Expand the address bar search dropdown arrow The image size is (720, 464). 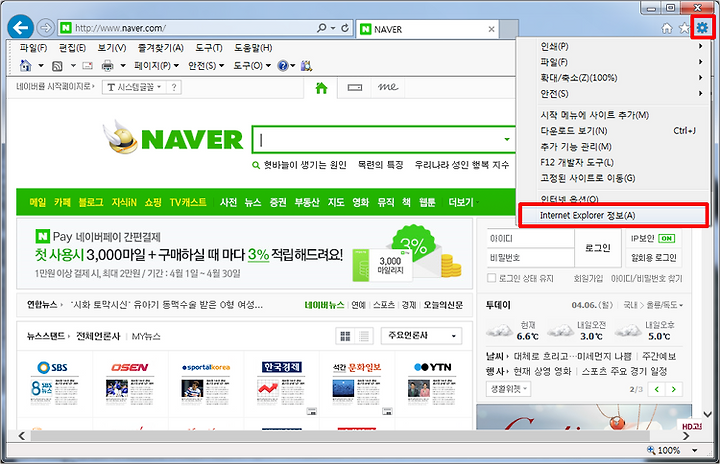coord(333,28)
